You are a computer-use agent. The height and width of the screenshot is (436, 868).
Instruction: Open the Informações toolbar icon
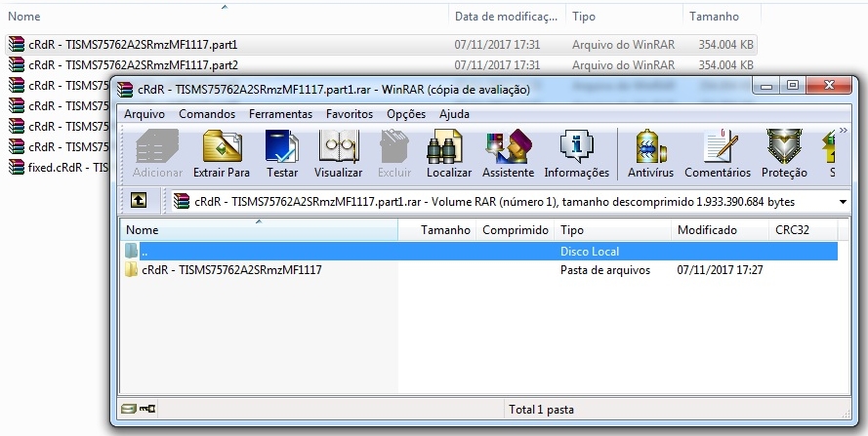pos(576,146)
